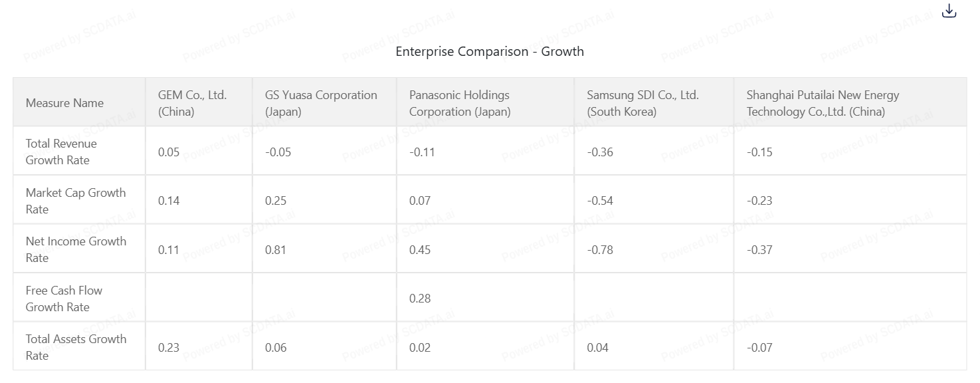Click the GS Yuasa Corporation header

pos(321,103)
